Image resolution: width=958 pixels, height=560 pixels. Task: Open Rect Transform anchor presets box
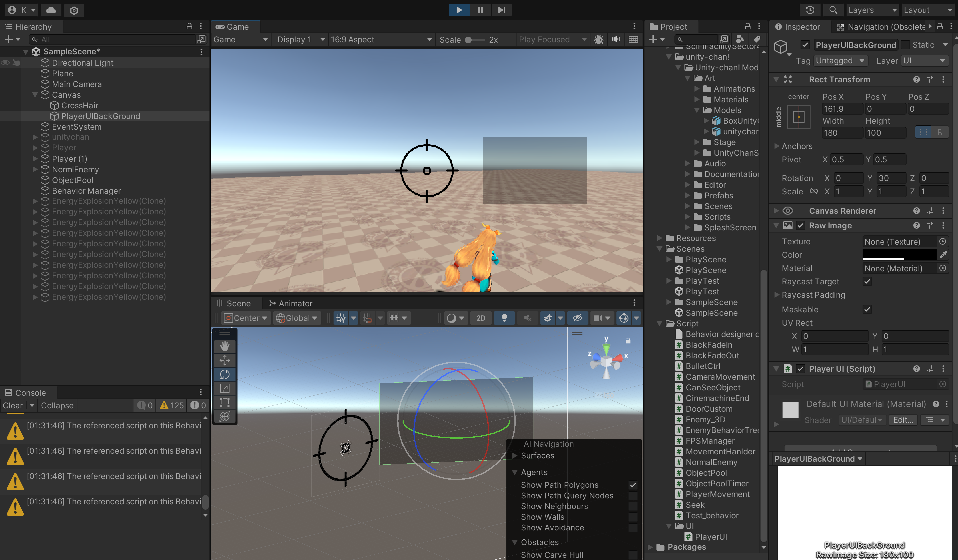tap(798, 117)
